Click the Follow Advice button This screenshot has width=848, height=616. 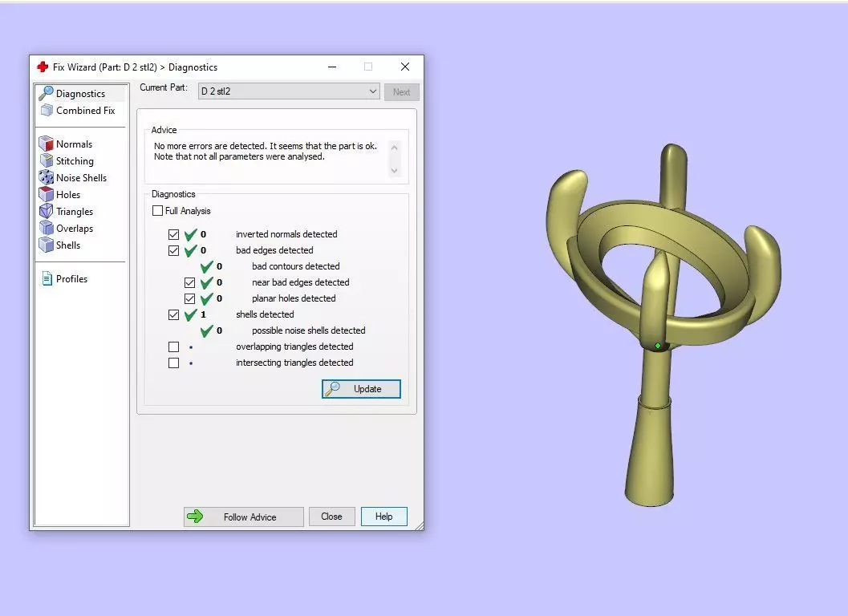[x=243, y=517]
